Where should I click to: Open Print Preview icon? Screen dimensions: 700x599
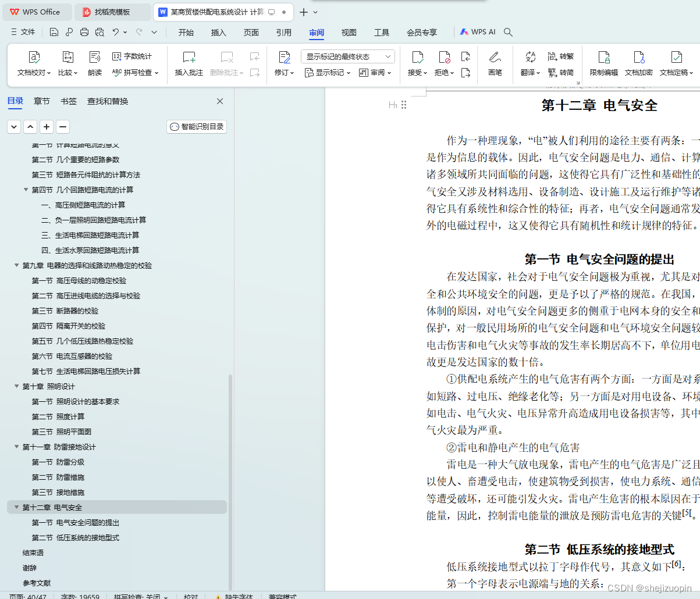tap(100, 32)
